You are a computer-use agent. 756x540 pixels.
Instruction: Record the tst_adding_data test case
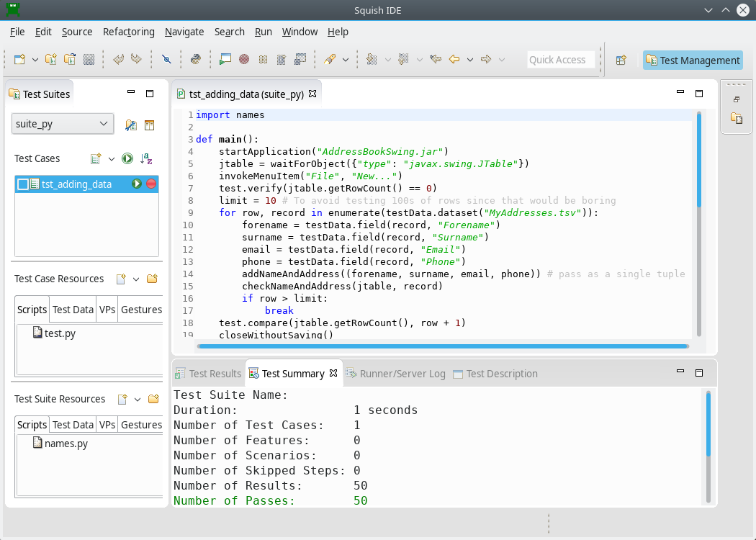pos(151,184)
